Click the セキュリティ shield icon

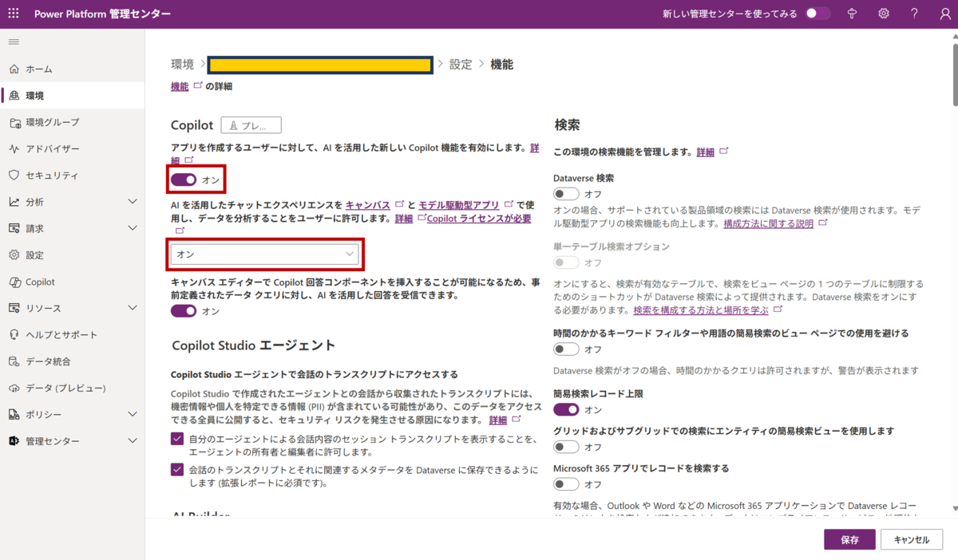tap(14, 175)
